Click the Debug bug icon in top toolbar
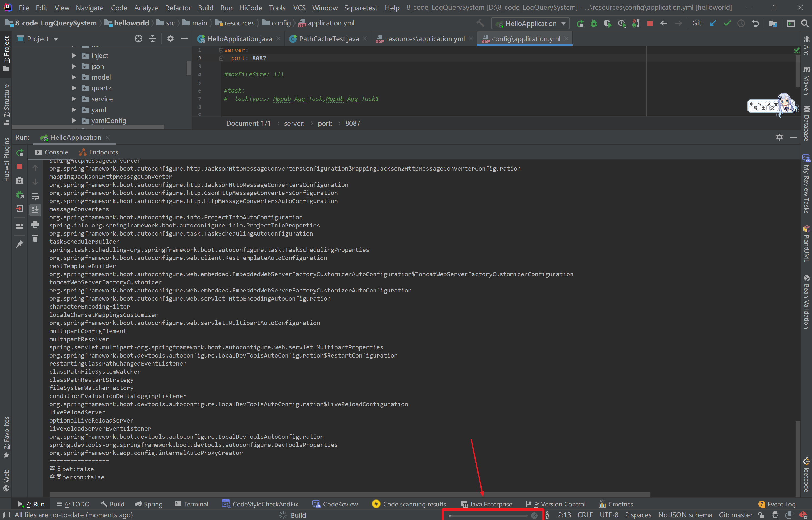This screenshot has width=812, height=520. 594,23
